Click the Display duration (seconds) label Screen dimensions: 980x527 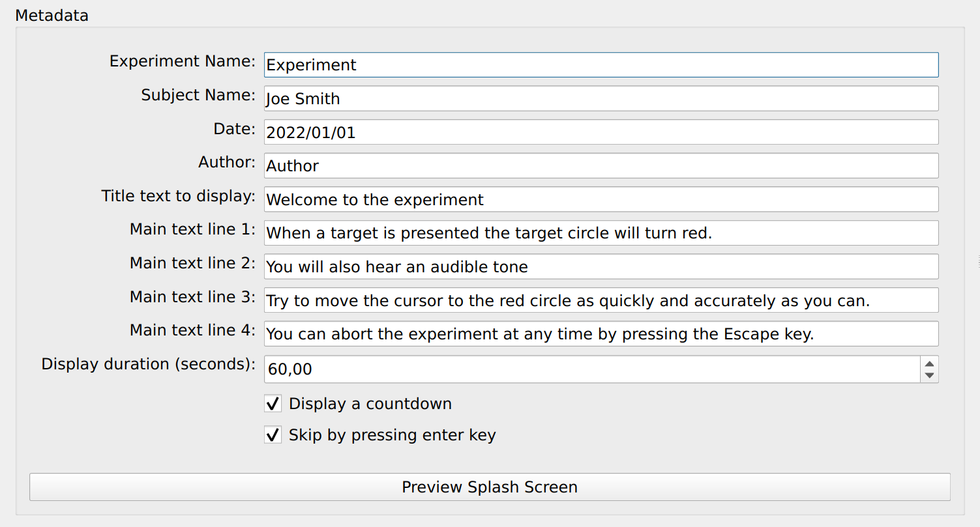(149, 364)
